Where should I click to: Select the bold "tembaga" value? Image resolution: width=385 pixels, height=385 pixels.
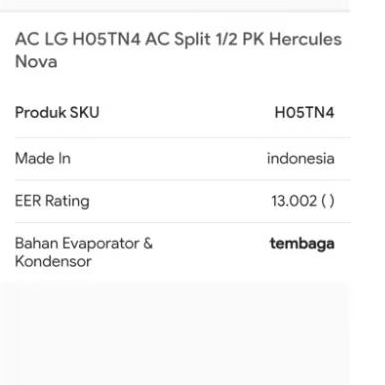click(x=302, y=244)
